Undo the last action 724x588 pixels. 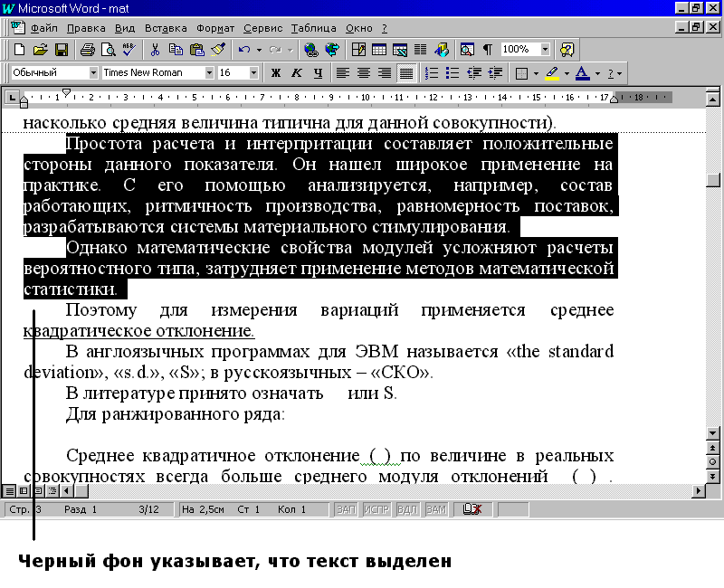244,50
